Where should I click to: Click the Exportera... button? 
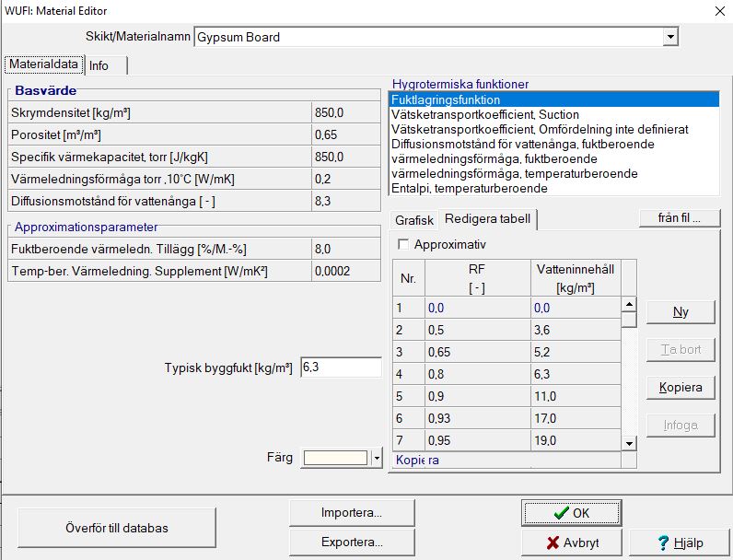click(352, 542)
